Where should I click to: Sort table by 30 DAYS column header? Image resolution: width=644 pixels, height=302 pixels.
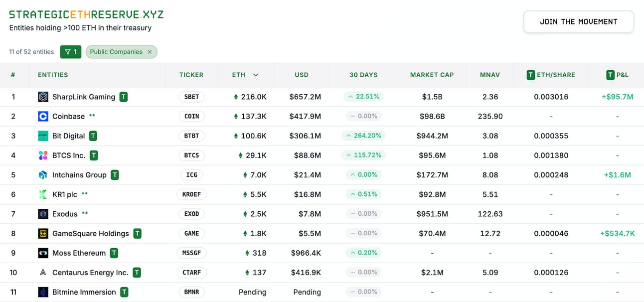click(363, 75)
